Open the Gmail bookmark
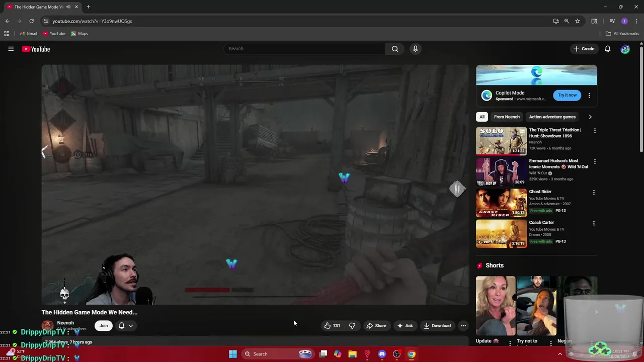Screen dimensions: 644x362 coord(28,34)
